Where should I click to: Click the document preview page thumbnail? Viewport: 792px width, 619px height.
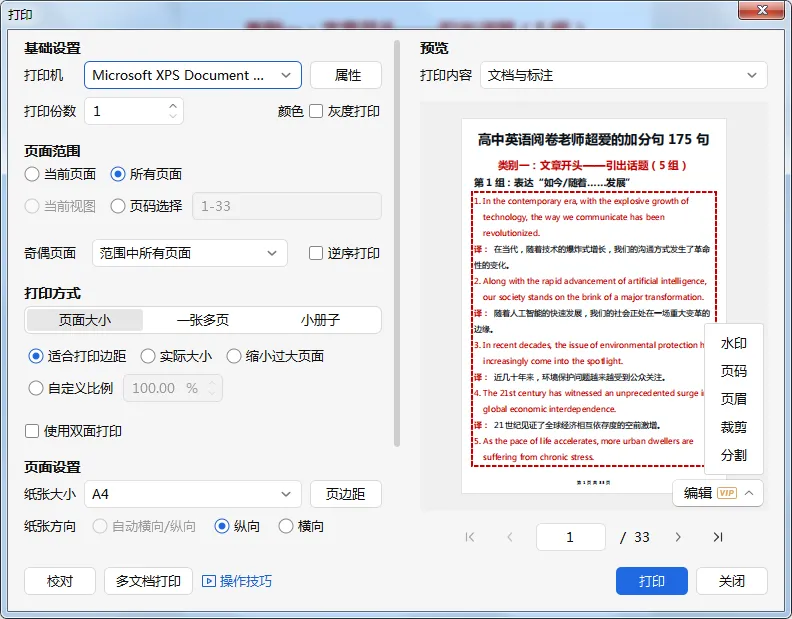pos(594,306)
